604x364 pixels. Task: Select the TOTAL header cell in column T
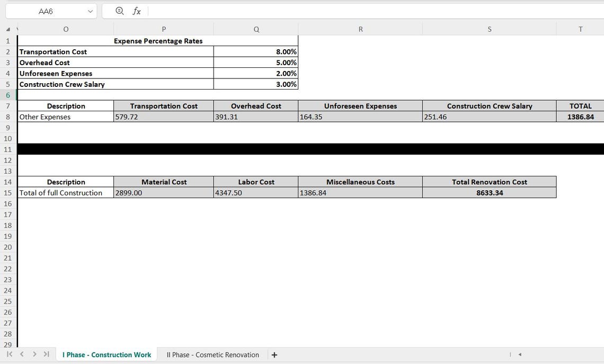point(580,105)
